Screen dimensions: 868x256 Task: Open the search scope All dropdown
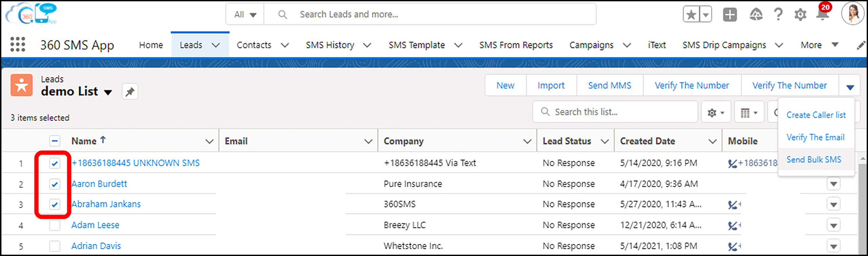[245, 15]
